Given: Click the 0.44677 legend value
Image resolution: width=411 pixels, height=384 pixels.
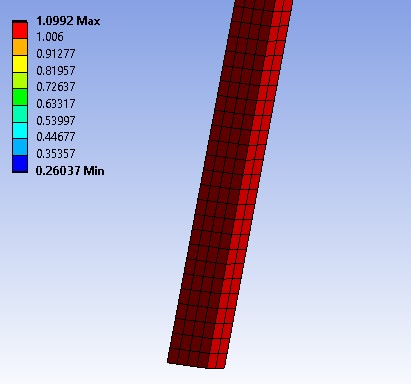Looking at the screenshot, I should tap(56, 137).
